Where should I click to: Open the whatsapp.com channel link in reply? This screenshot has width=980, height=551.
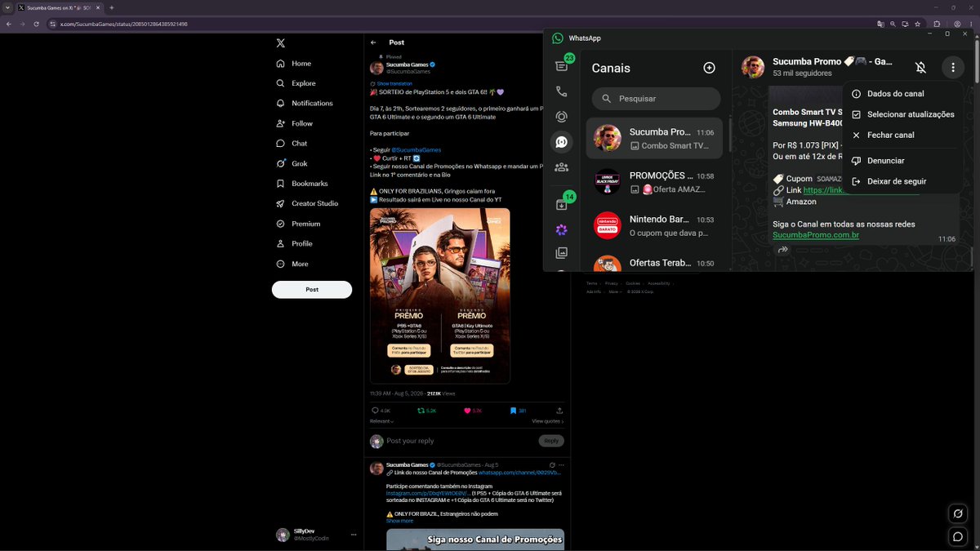(x=519, y=473)
